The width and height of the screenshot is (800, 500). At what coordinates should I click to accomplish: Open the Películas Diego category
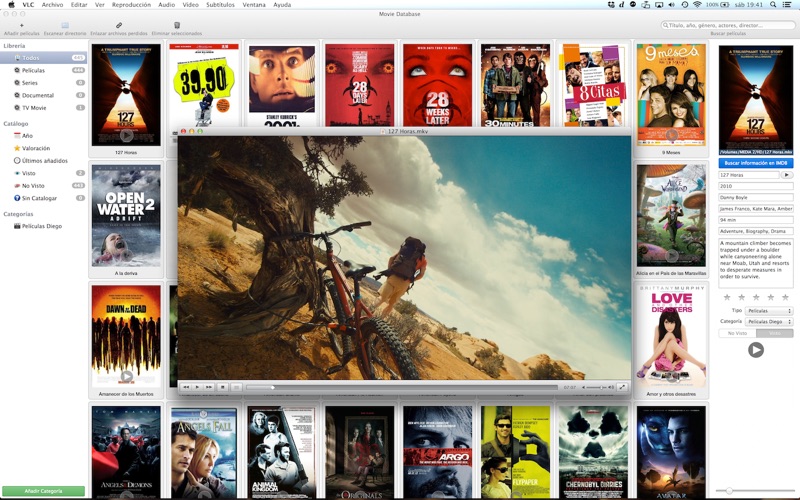[43, 226]
